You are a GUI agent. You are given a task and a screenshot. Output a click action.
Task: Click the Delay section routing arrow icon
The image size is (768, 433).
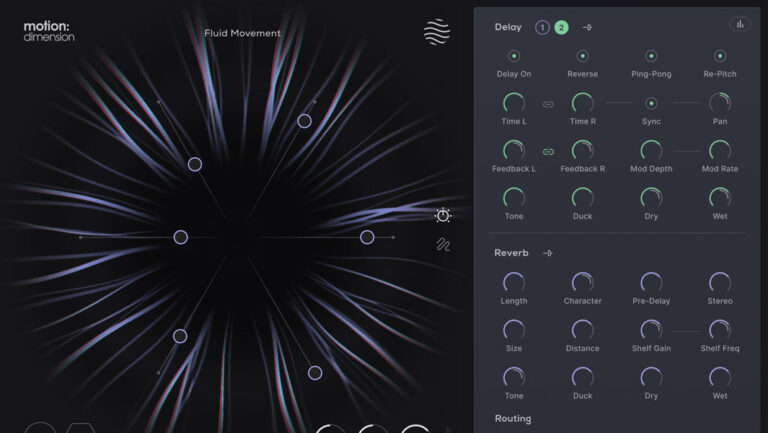pyautogui.click(x=587, y=27)
